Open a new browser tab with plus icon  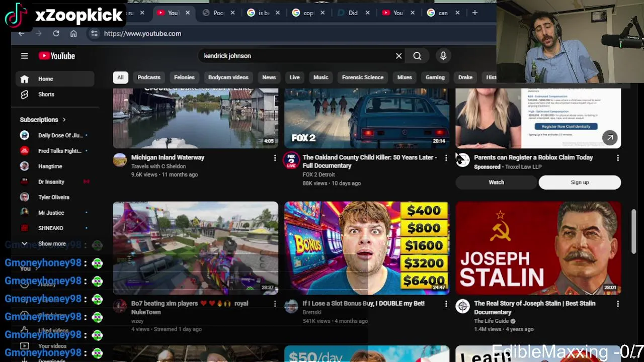coord(474,13)
